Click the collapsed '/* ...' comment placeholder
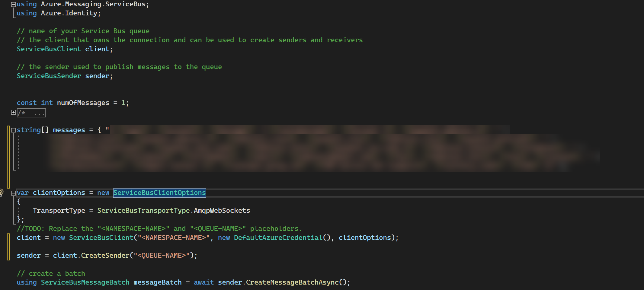Image resolution: width=644 pixels, height=290 pixels. [x=31, y=113]
